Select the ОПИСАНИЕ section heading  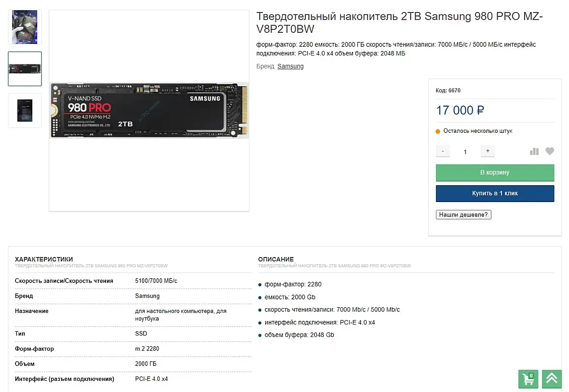coord(276,259)
